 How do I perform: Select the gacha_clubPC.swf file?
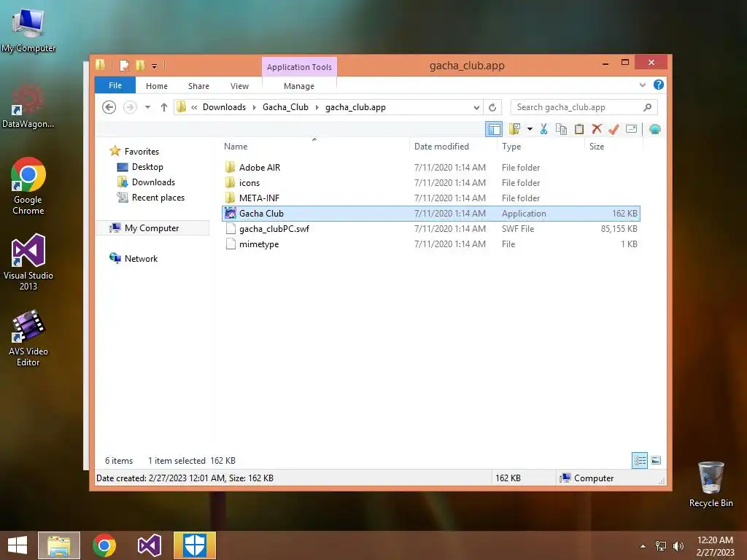pos(430,229)
